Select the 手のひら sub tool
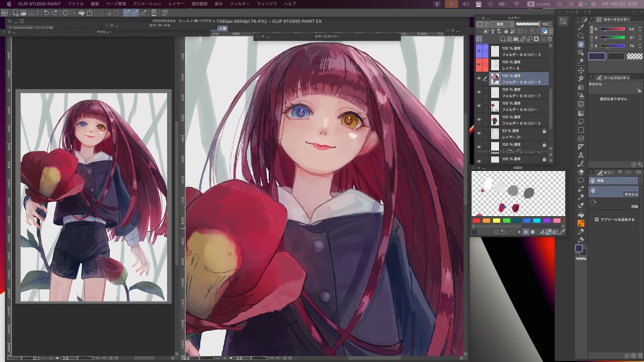This screenshot has width=644, height=362. click(x=615, y=191)
